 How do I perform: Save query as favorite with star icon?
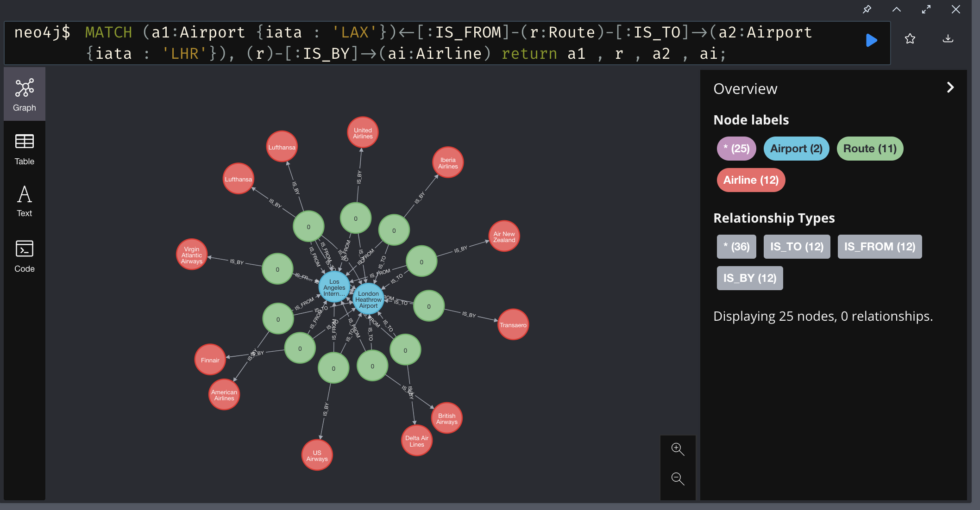(x=910, y=39)
